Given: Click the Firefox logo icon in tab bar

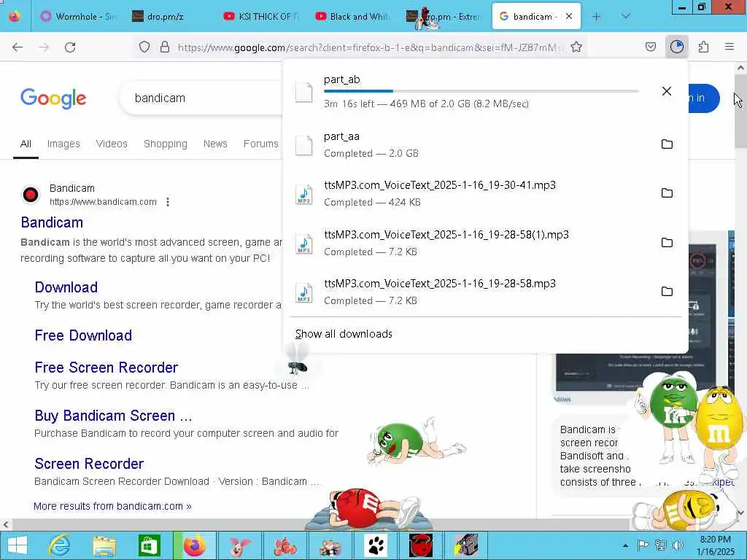Looking at the screenshot, I should 15,16.
